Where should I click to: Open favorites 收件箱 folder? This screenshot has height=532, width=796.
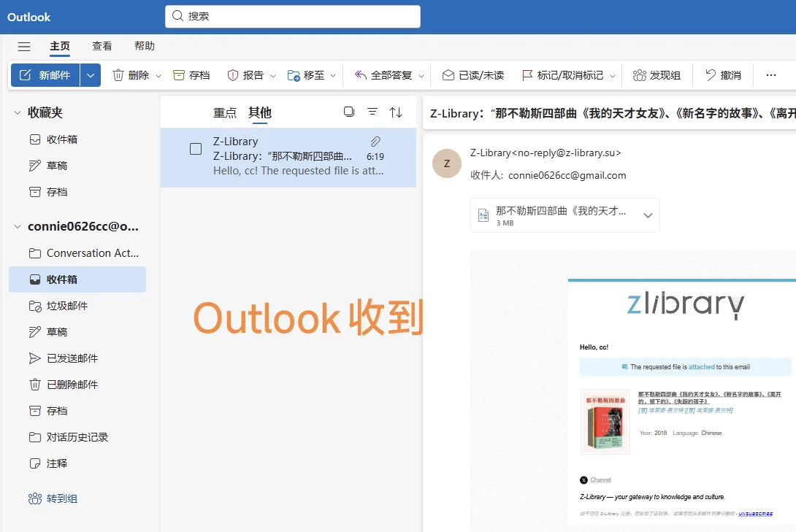click(77, 139)
